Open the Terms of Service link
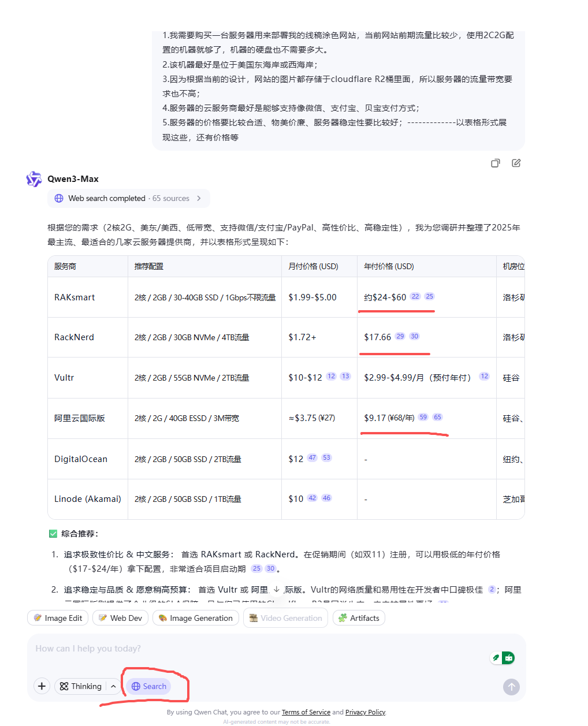This screenshot has height=726, width=588. coord(306,712)
